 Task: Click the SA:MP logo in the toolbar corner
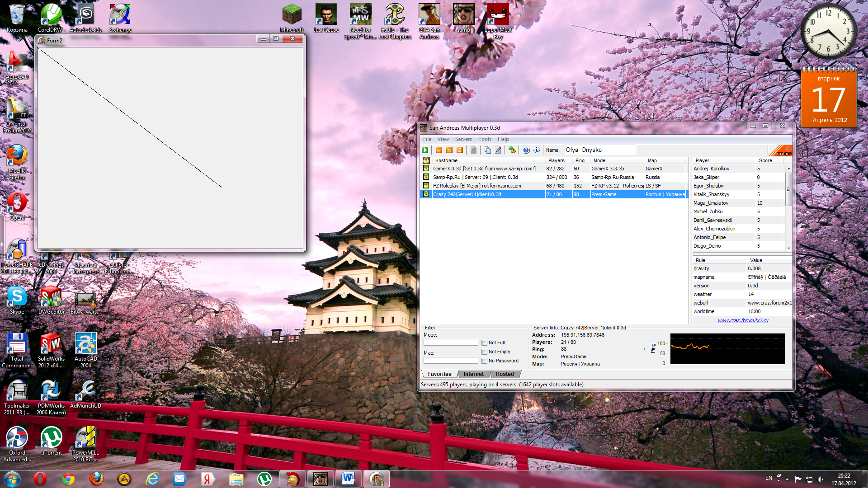780,150
